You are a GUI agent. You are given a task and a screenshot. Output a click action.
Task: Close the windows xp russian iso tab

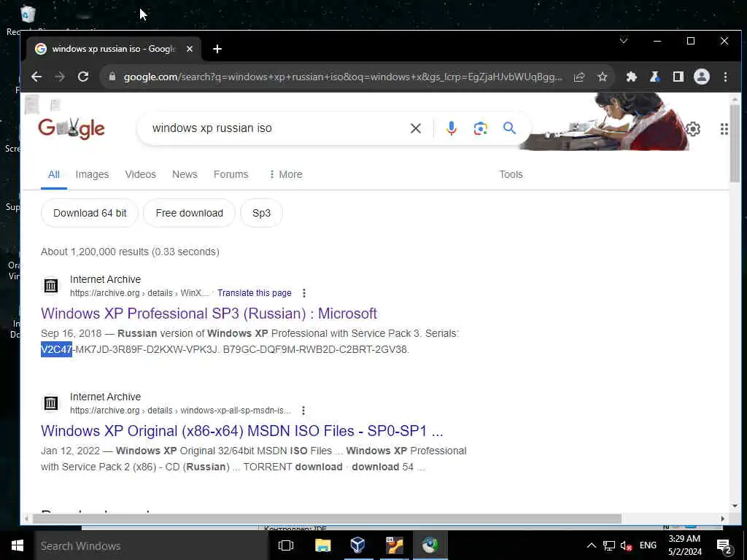point(190,49)
